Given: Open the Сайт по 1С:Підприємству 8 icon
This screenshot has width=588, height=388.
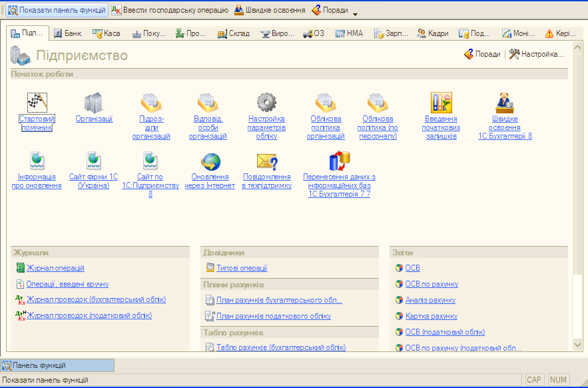Looking at the screenshot, I should (x=150, y=161).
